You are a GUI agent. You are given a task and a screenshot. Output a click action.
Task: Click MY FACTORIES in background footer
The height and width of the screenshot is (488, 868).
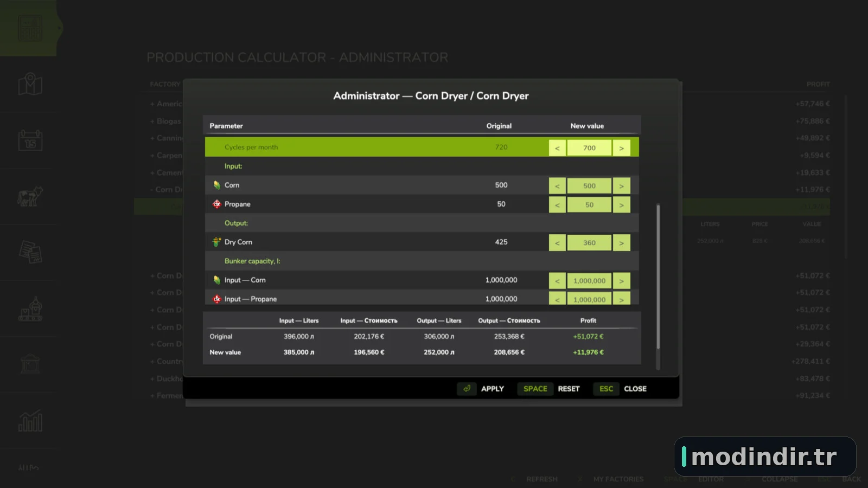coord(618,479)
